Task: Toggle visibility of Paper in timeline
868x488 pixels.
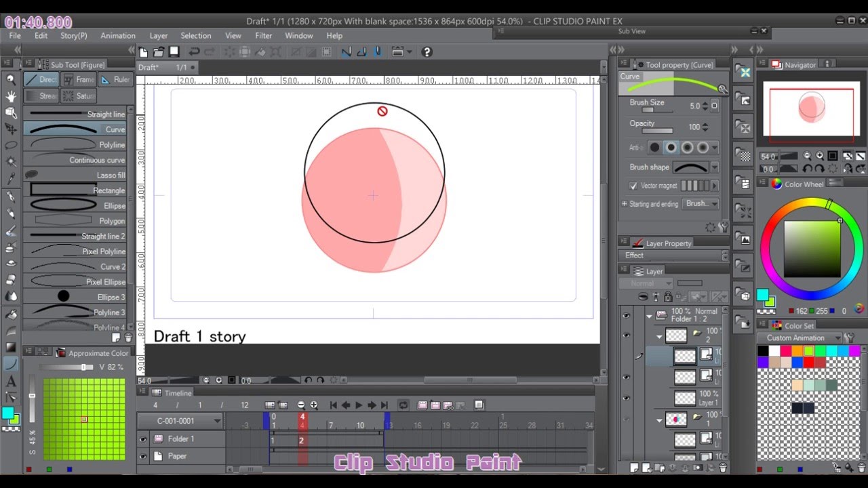Action: (143, 456)
